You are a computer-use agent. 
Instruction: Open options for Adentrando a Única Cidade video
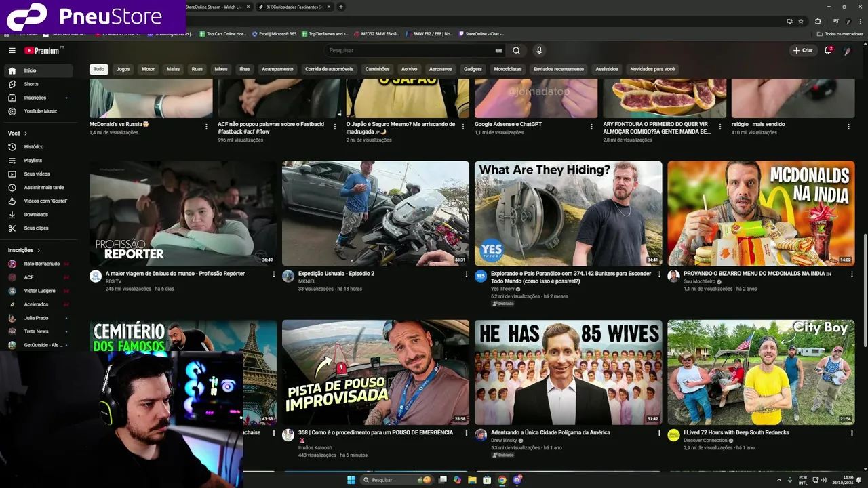click(x=659, y=433)
